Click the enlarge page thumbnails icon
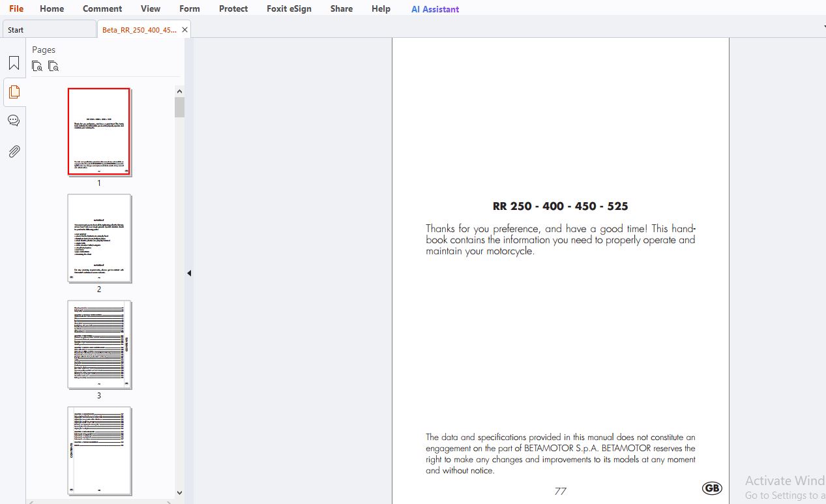826x504 pixels. point(37,66)
